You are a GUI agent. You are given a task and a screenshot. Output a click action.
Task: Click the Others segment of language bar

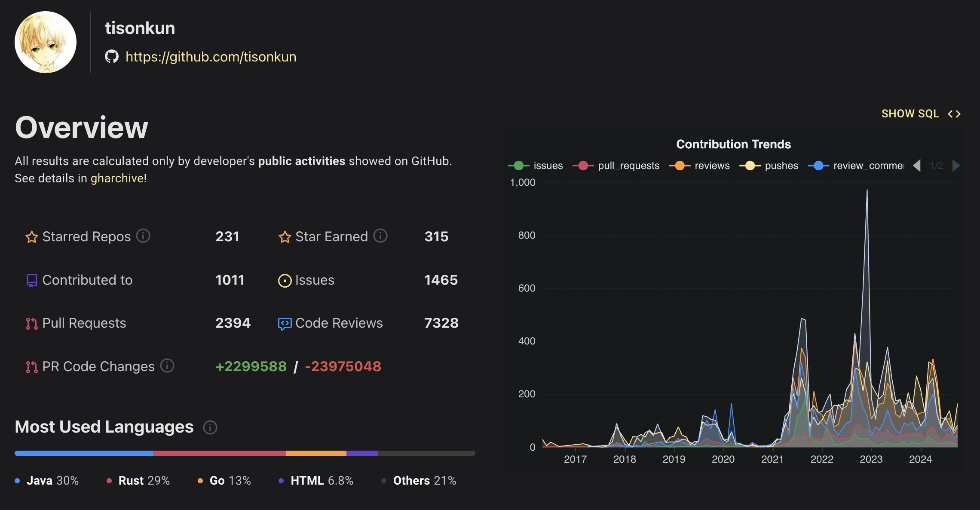point(426,453)
